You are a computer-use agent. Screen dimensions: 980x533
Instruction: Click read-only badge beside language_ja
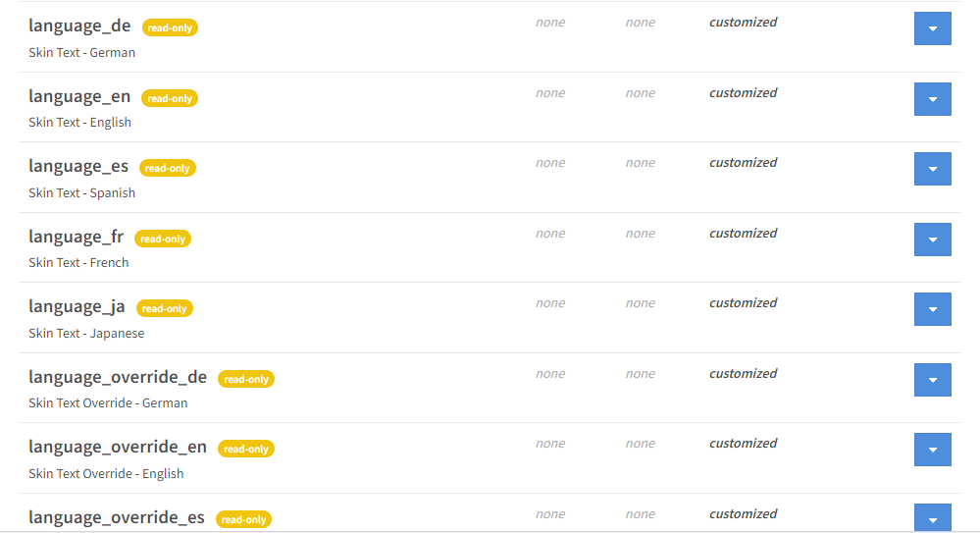click(x=164, y=308)
